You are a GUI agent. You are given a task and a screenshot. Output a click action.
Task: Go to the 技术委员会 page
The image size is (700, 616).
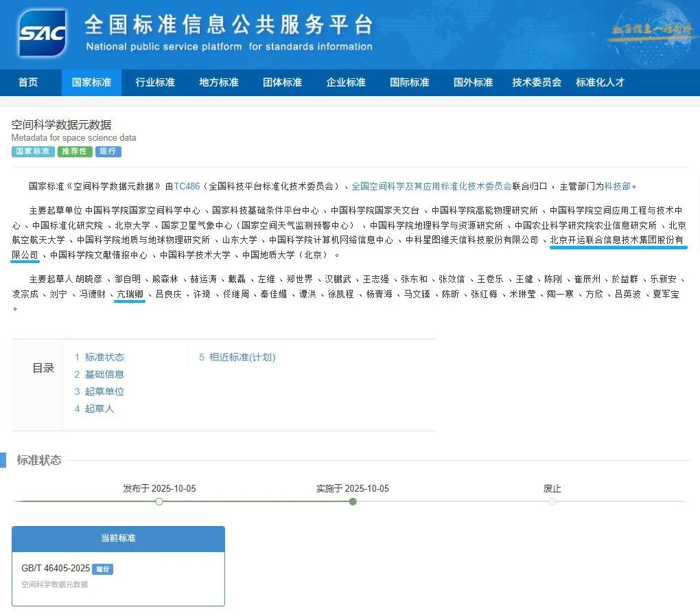tap(537, 82)
